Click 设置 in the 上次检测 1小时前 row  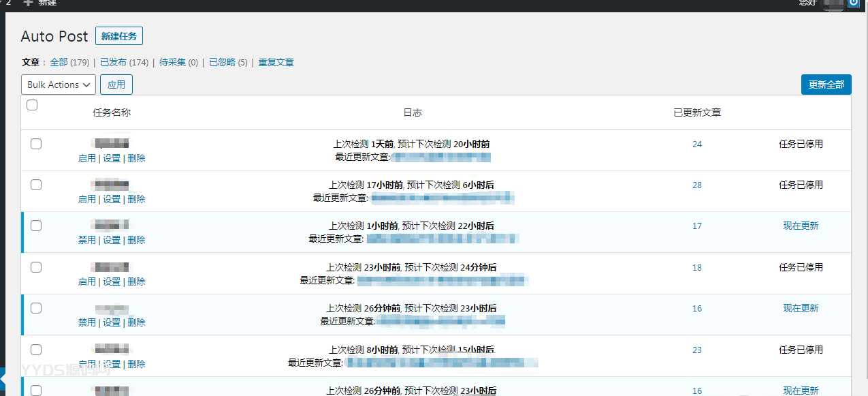coord(112,240)
